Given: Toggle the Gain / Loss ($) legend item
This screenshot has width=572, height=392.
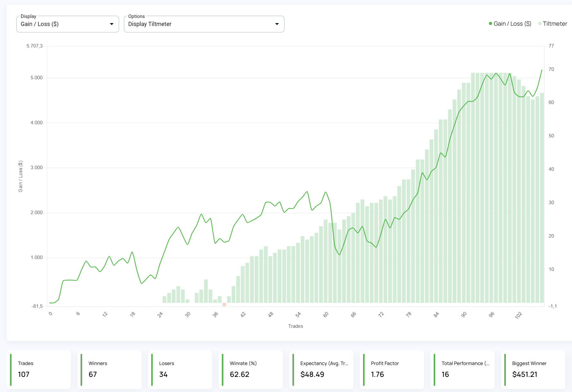Looking at the screenshot, I should [x=509, y=23].
